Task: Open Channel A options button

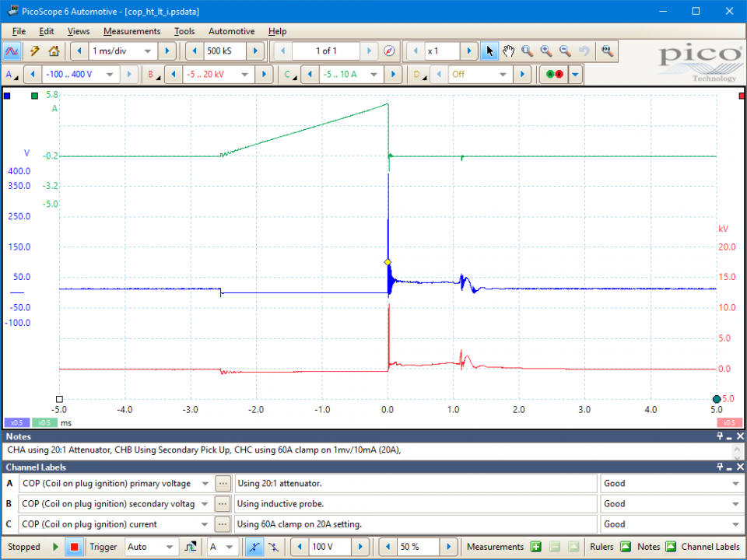Action: (x=12, y=75)
